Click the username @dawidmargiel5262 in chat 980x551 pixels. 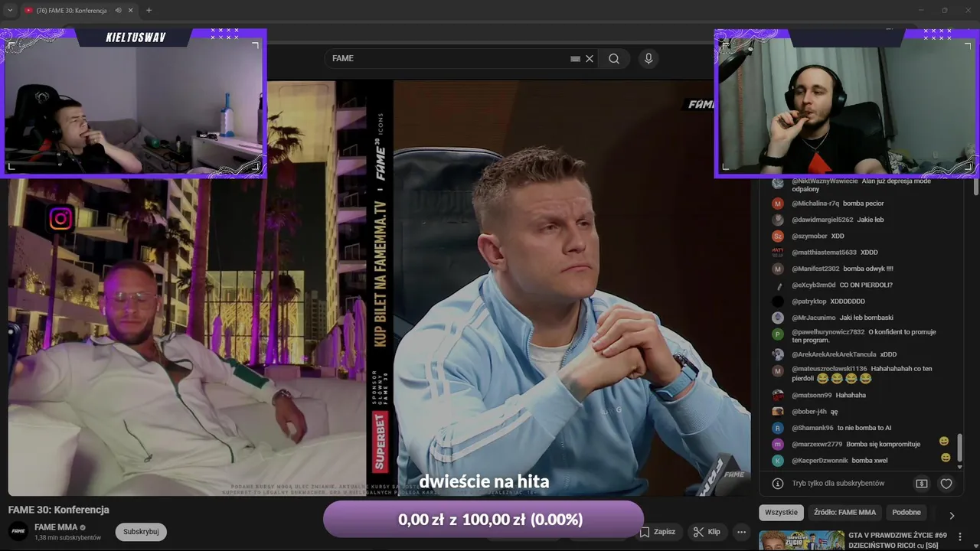point(822,220)
